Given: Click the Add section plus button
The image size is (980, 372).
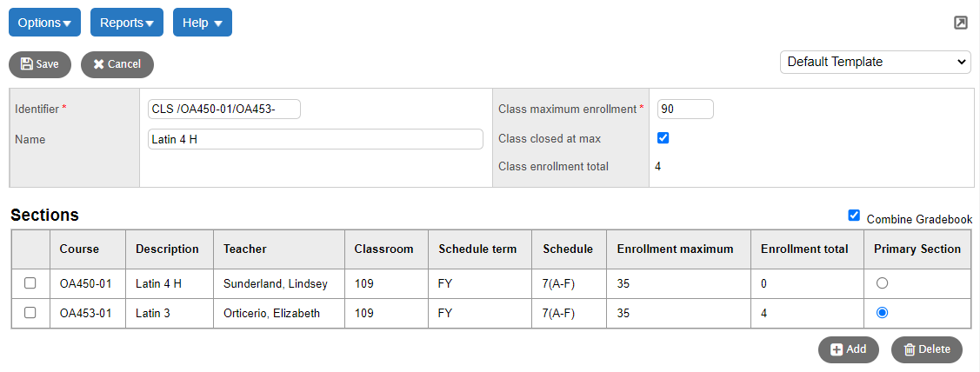Looking at the screenshot, I should coord(849,349).
